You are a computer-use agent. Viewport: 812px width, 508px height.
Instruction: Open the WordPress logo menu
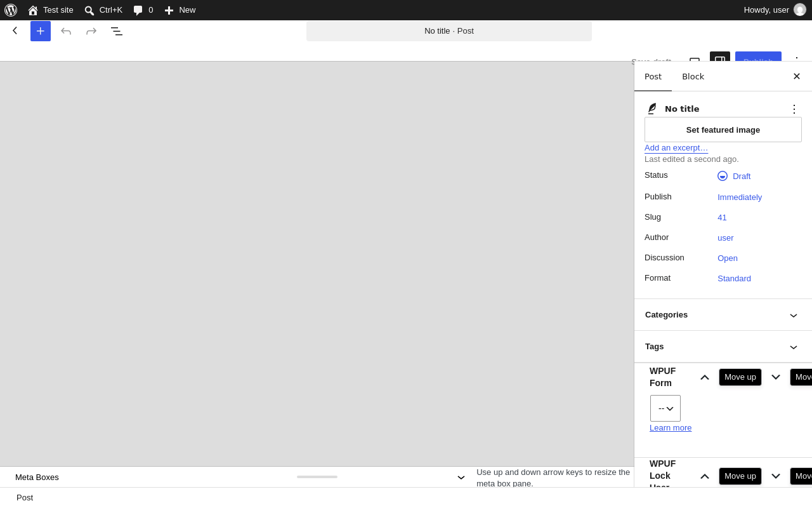click(11, 10)
